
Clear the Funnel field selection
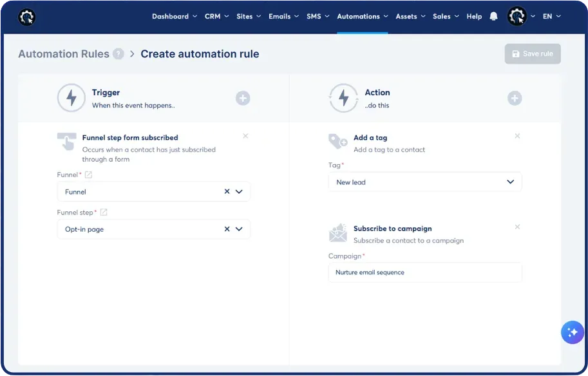[x=227, y=192]
